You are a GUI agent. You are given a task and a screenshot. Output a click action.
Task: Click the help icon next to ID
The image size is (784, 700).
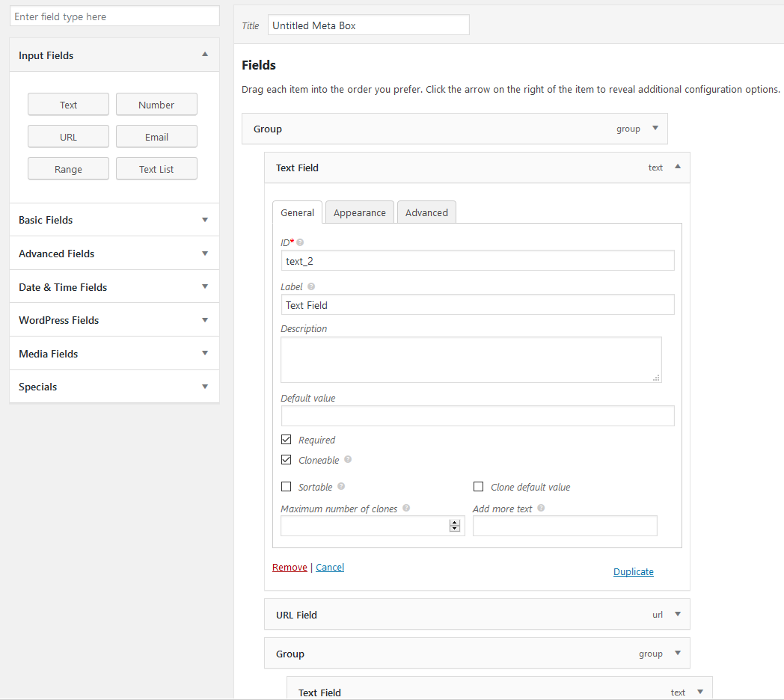301,242
